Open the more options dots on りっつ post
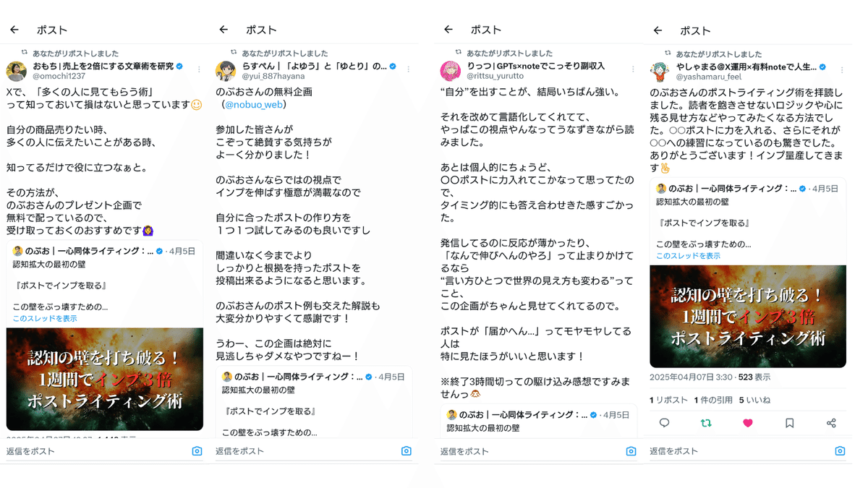The image size is (868, 488). click(633, 69)
